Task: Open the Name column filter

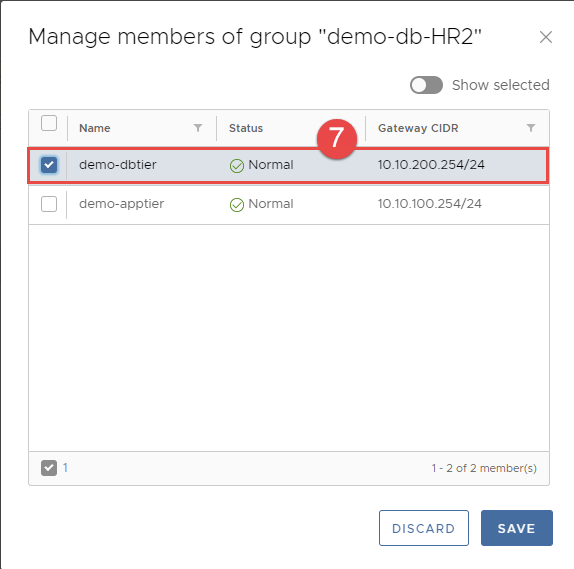Action: tap(198, 128)
